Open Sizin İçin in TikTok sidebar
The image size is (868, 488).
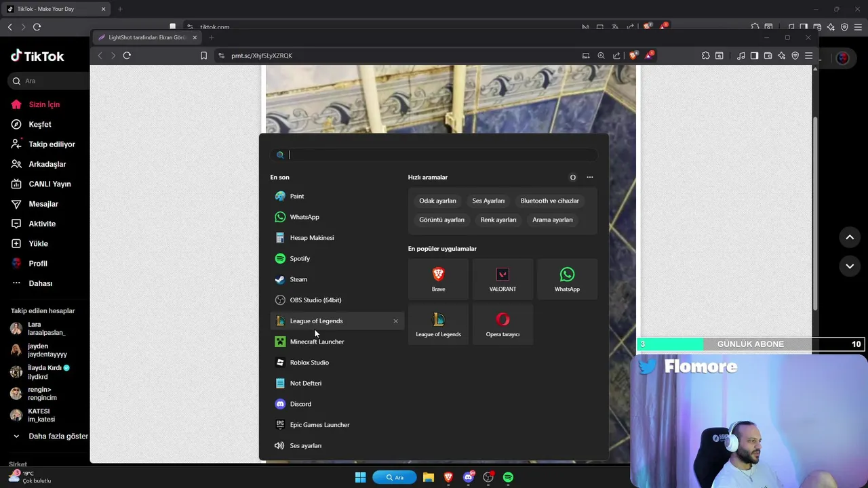(35, 104)
